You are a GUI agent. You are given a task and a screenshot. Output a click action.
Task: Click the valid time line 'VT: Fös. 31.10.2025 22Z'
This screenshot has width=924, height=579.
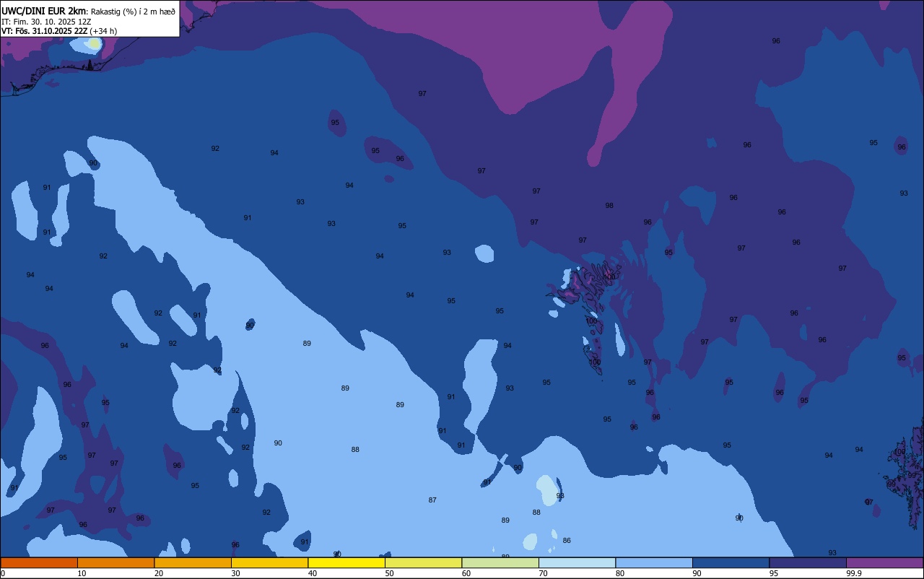click(44, 31)
